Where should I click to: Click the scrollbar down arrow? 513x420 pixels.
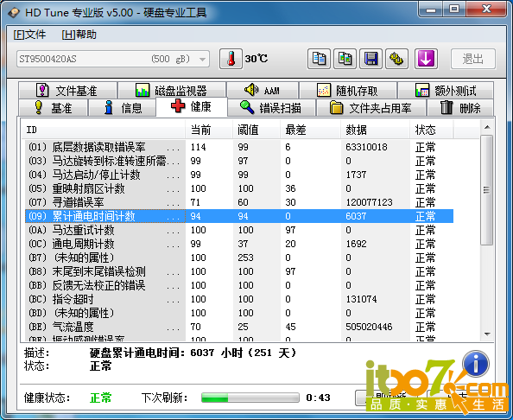(487, 334)
